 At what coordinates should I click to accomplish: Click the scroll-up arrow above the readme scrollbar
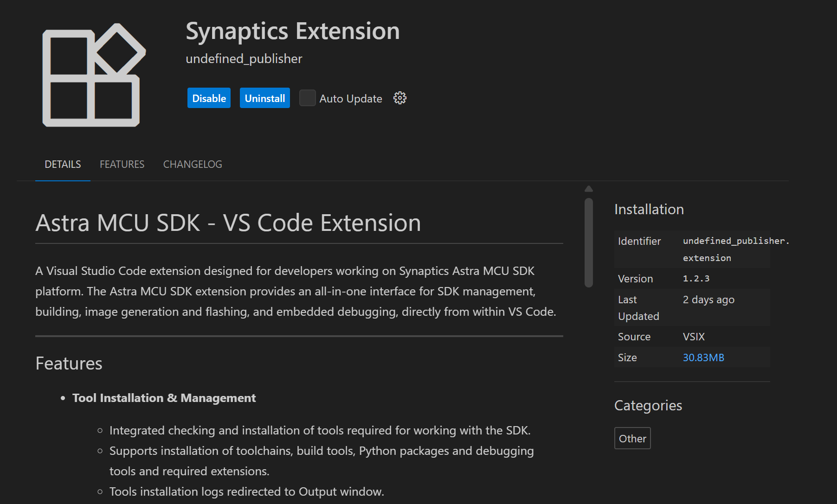[588, 189]
